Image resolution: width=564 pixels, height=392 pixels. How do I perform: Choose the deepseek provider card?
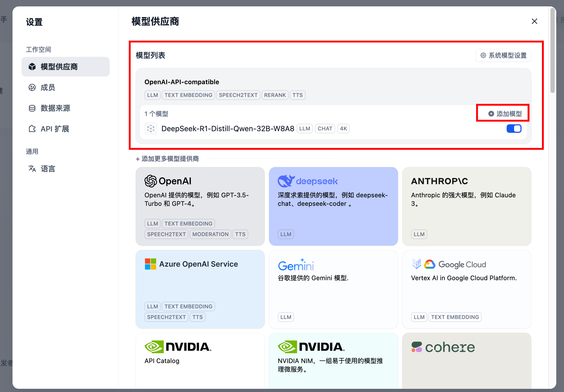click(x=333, y=206)
